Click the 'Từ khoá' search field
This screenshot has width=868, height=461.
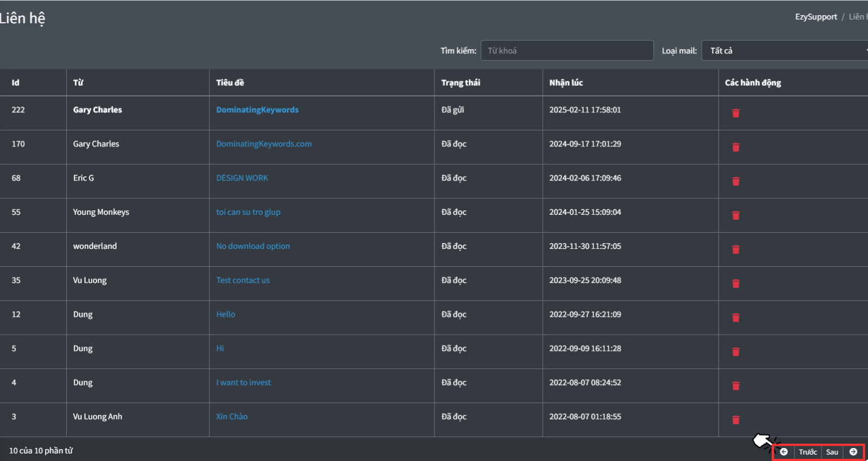coord(566,50)
